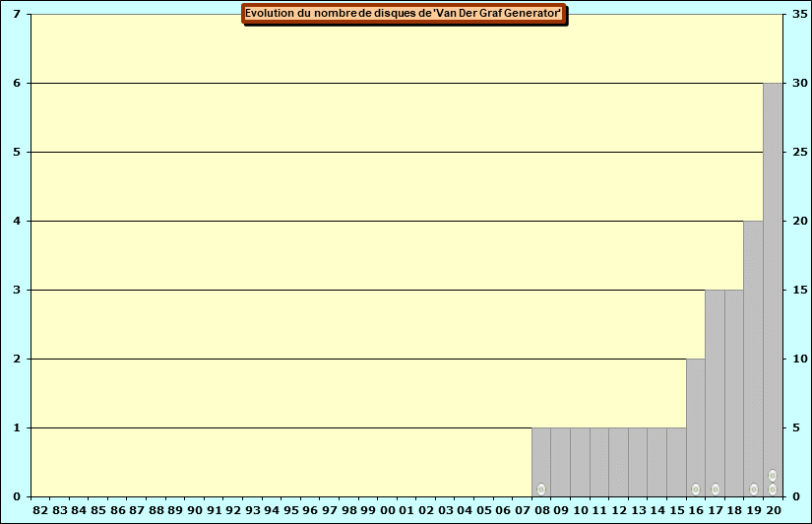Click the disc icon in the 17 bar
Viewport: 812px width, 524px height.
[x=716, y=489]
